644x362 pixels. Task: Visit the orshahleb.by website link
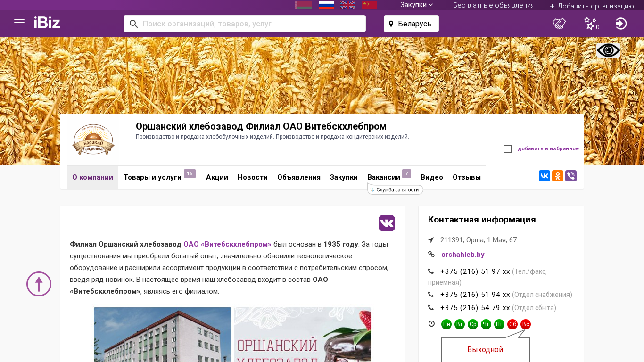tap(463, 255)
